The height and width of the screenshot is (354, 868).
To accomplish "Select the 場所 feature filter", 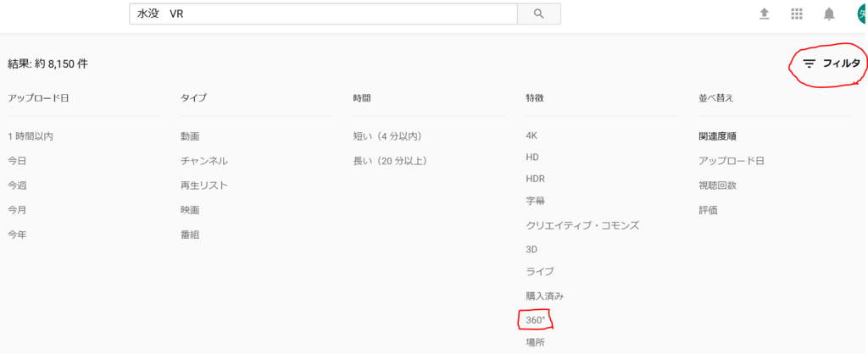I will tap(536, 342).
